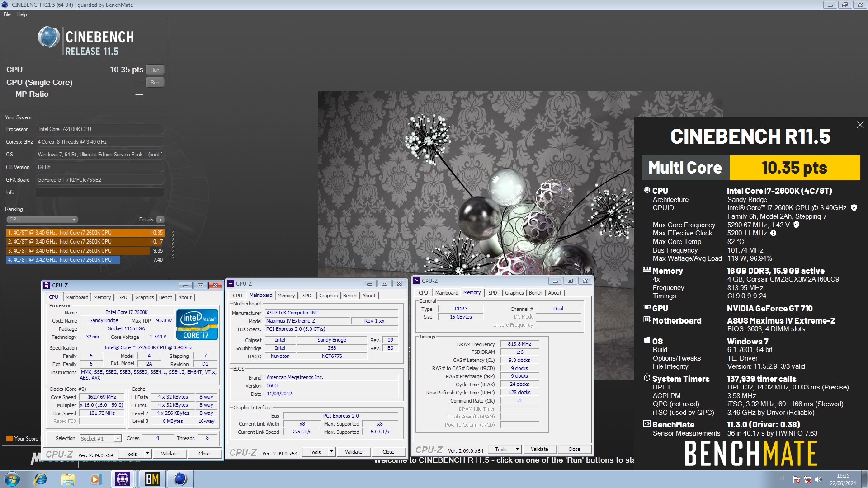Click the BenchMate GPU section icon
The height and width of the screenshot is (488, 868).
coord(647,307)
